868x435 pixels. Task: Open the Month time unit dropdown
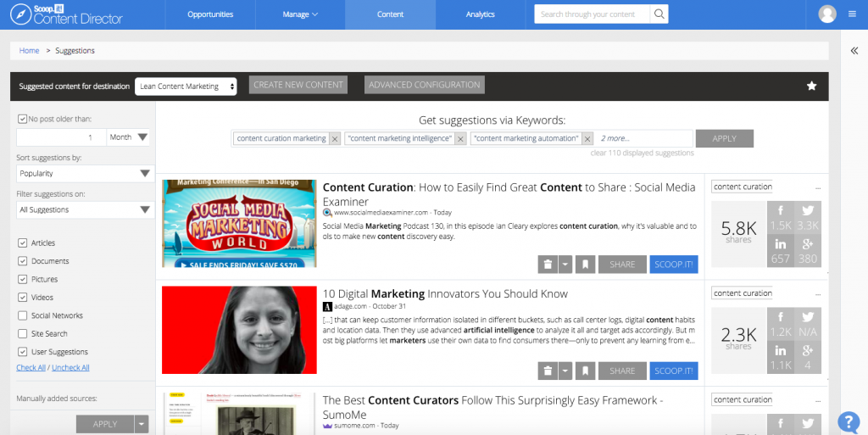[x=129, y=137]
